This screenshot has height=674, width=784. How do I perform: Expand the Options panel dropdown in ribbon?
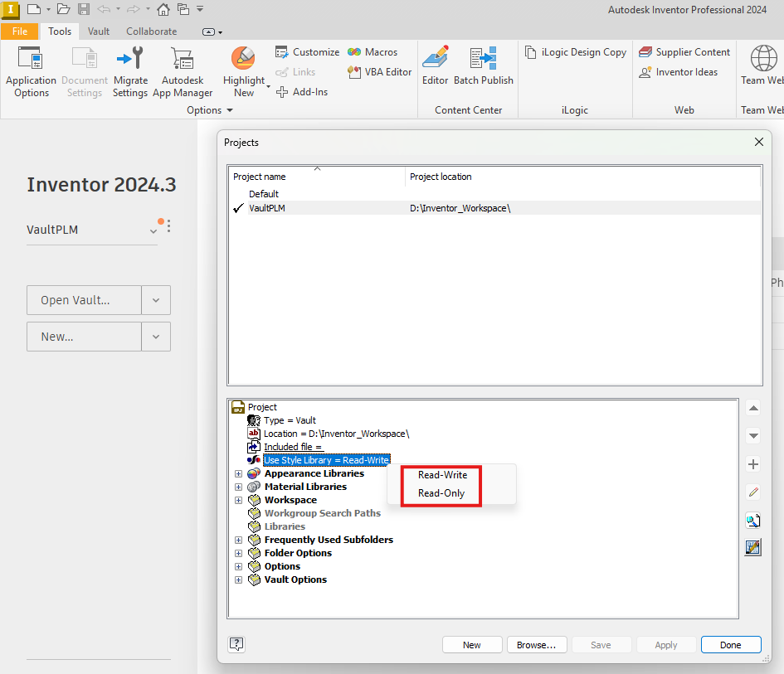[x=230, y=110]
